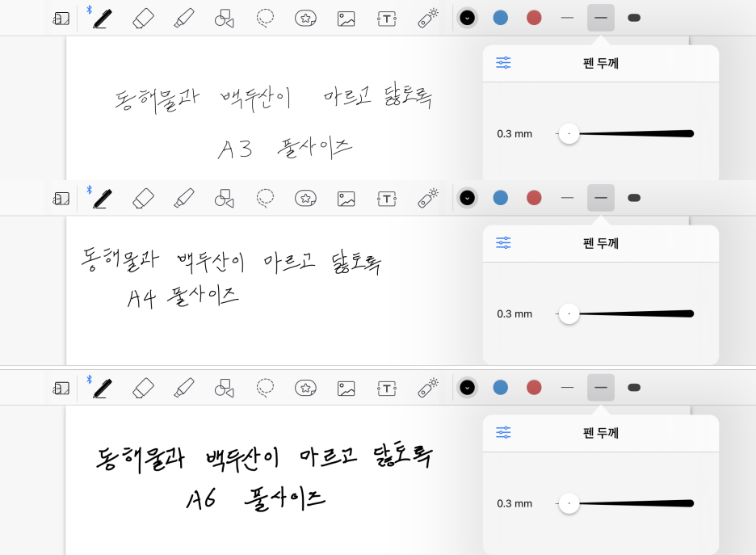
Task: Open the Elements sticker tool in the A3 note toolbar
Action: (305, 19)
